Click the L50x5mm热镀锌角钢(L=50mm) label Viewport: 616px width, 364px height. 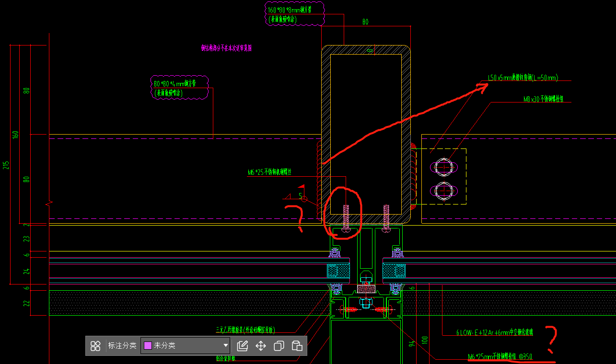pyautogui.click(x=523, y=78)
